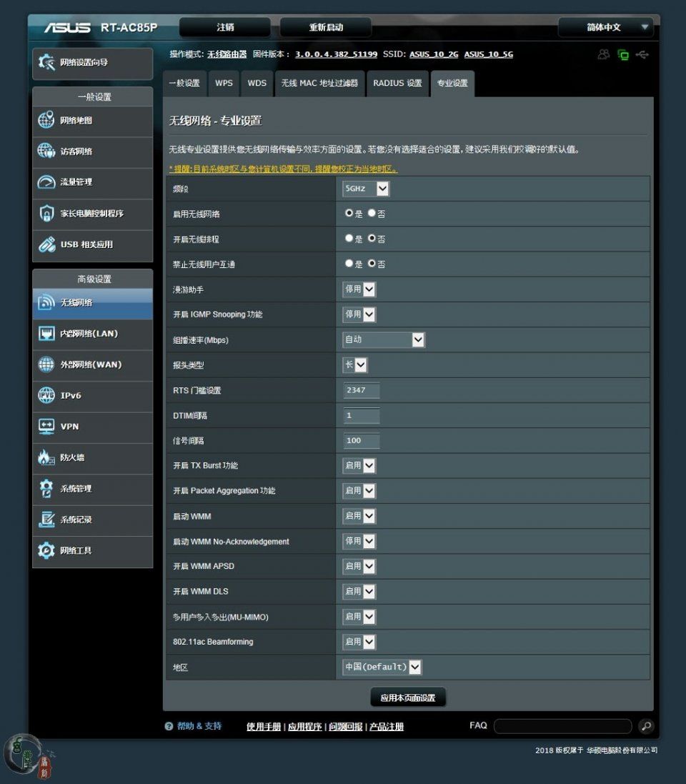
Task: Switch to the WPS tab
Action: (x=224, y=83)
